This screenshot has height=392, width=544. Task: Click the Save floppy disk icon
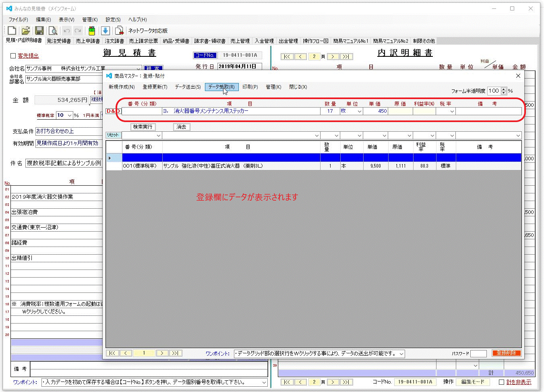click(x=39, y=31)
